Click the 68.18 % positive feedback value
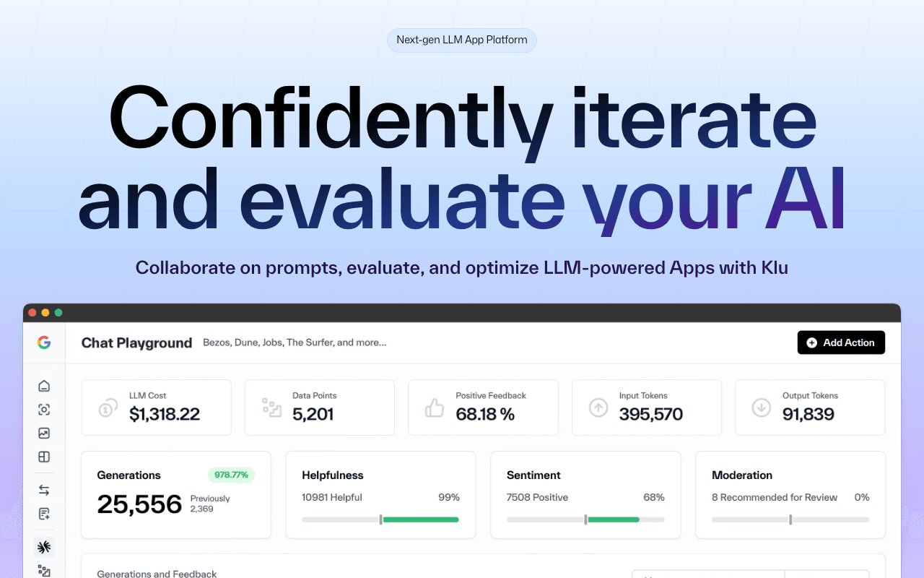The image size is (924, 578). coord(485,414)
